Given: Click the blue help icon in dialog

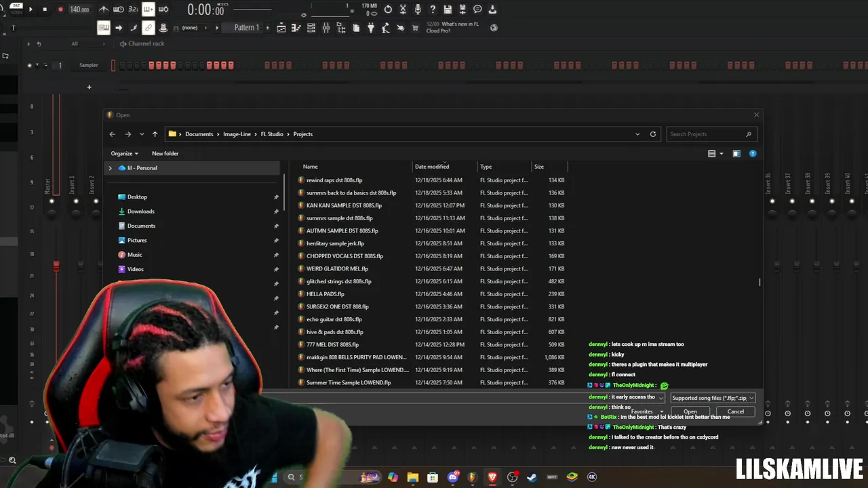Looking at the screenshot, I should [x=753, y=154].
